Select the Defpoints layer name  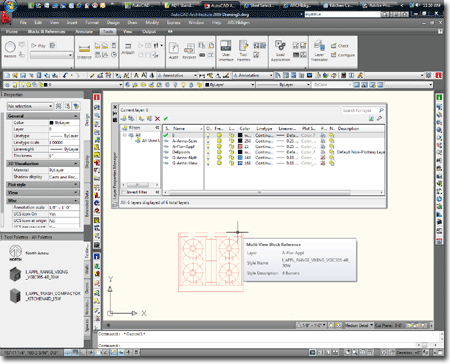click(x=181, y=152)
